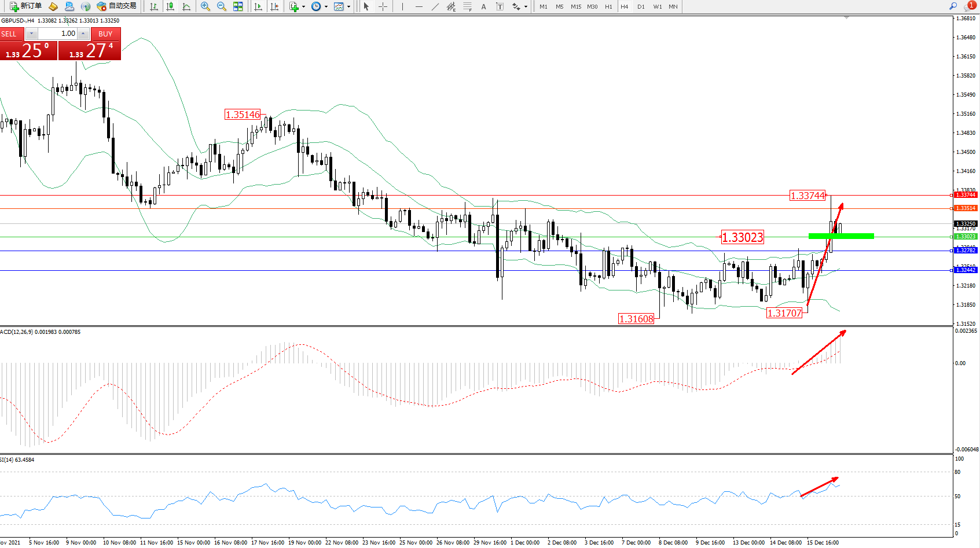Enable chart auto scroll icon
The width and height of the screenshot is (980, 548).
tap(258, 6)
